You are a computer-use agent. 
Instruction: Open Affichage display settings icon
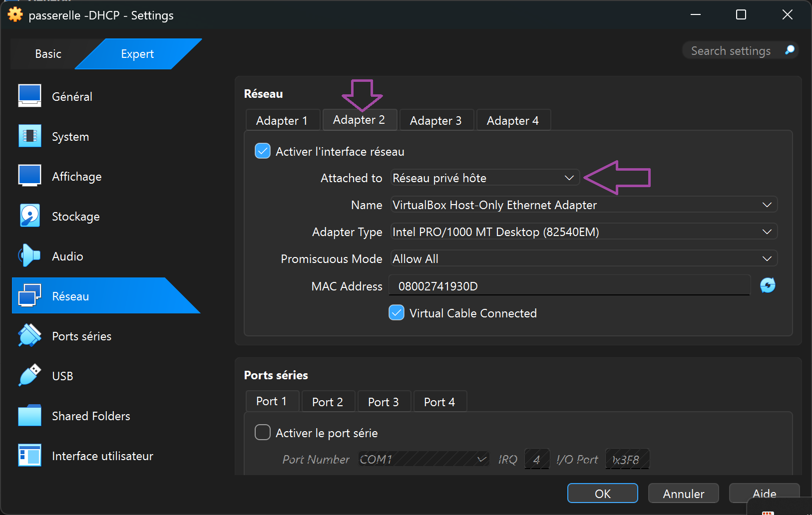tap(29, 176)
